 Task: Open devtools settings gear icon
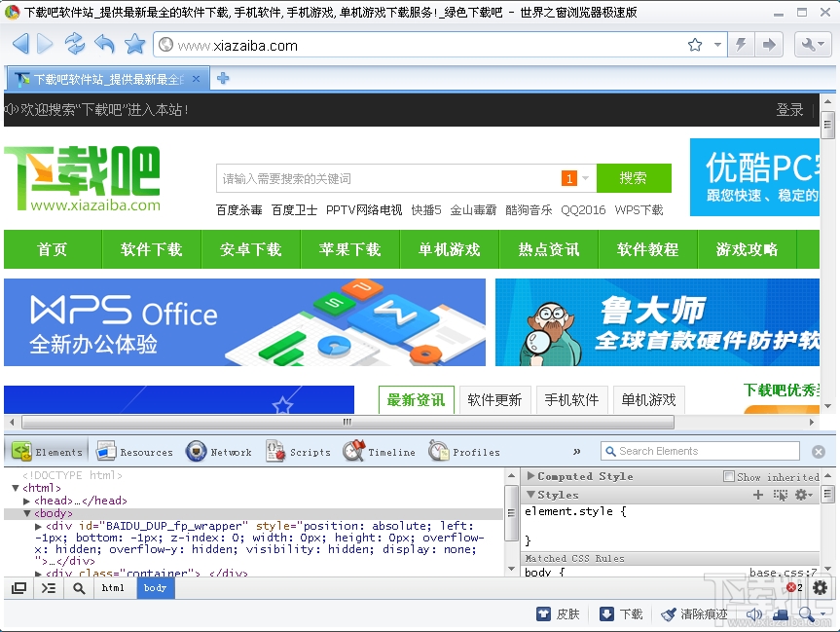point(820,587)
